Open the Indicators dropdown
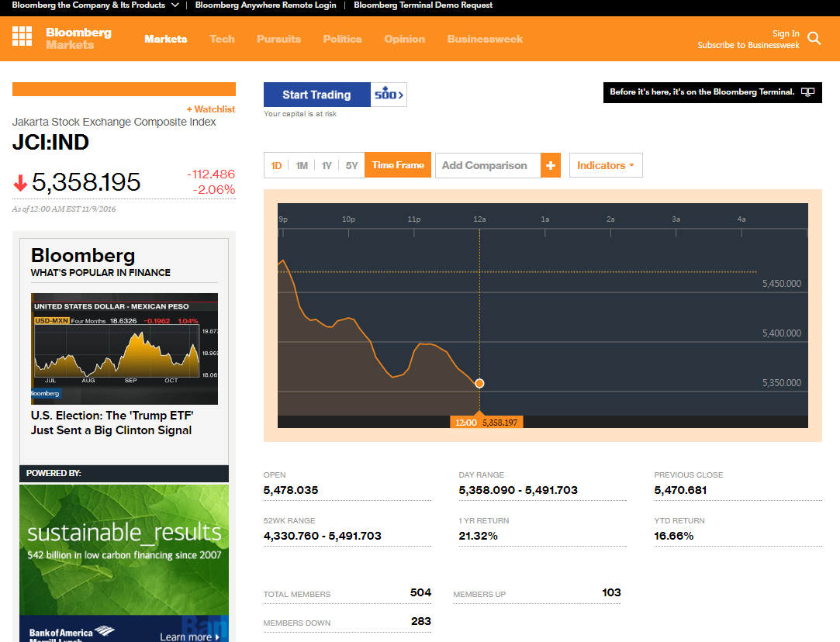This screenshot has width=840, height=642. (x=605, y=165)
